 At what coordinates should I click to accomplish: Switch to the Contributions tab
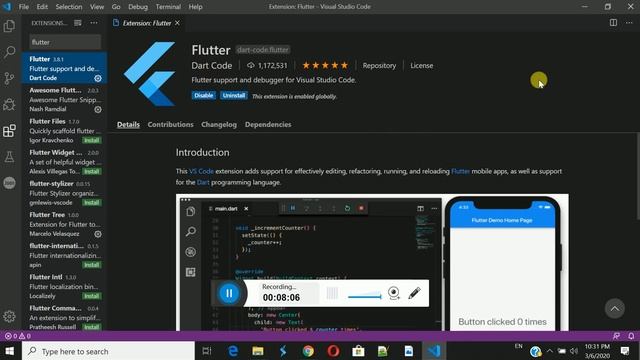(x=170, y=124)
